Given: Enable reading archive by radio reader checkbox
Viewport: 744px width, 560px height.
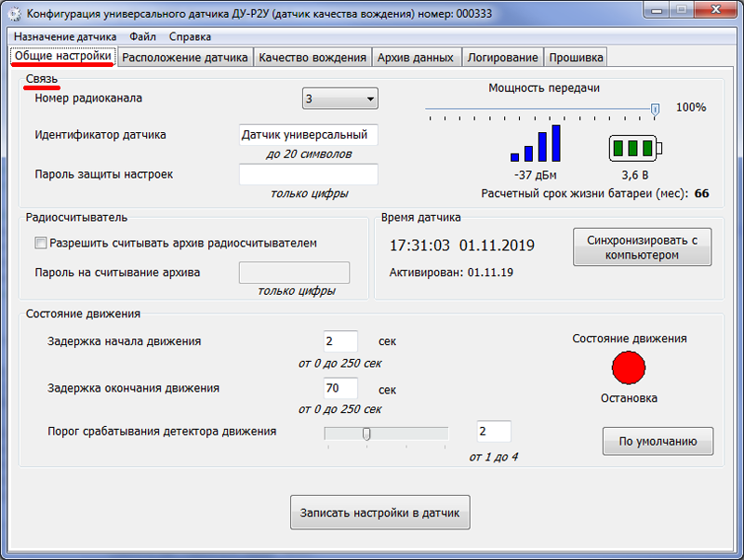Looking at the screenshot, I should tap(41, 244).
